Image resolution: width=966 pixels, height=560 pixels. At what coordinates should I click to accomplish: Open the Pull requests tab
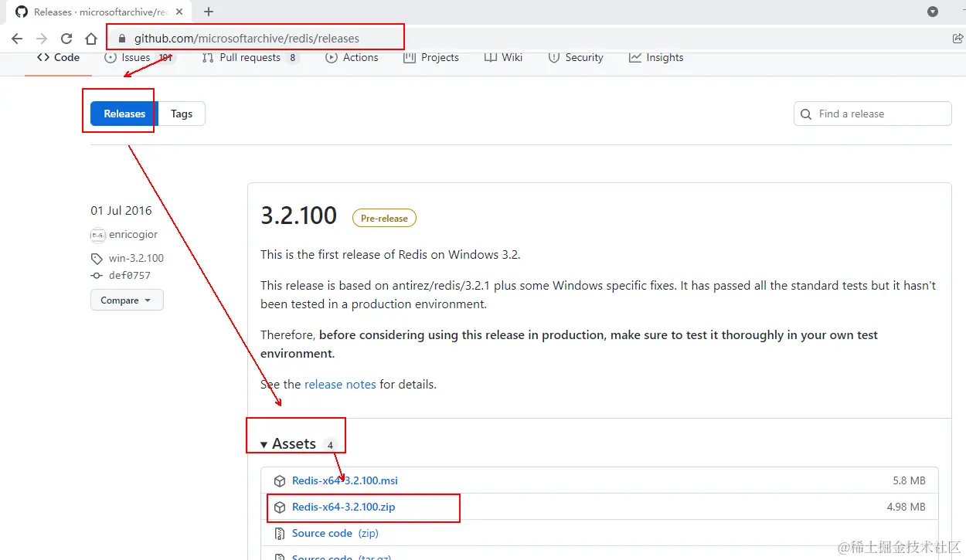click(x=250, y=57)
